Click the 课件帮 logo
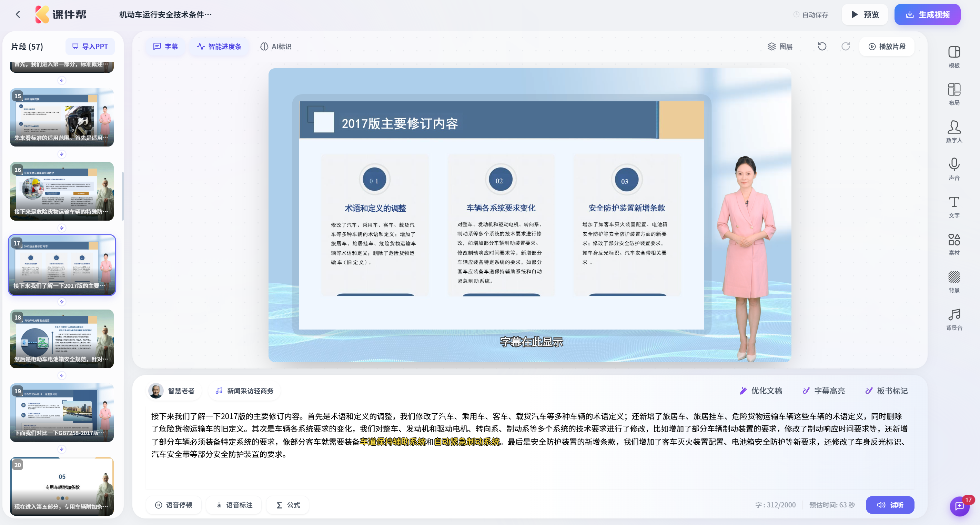Viewport: 980px width, 525px height. tap(61, 14)
